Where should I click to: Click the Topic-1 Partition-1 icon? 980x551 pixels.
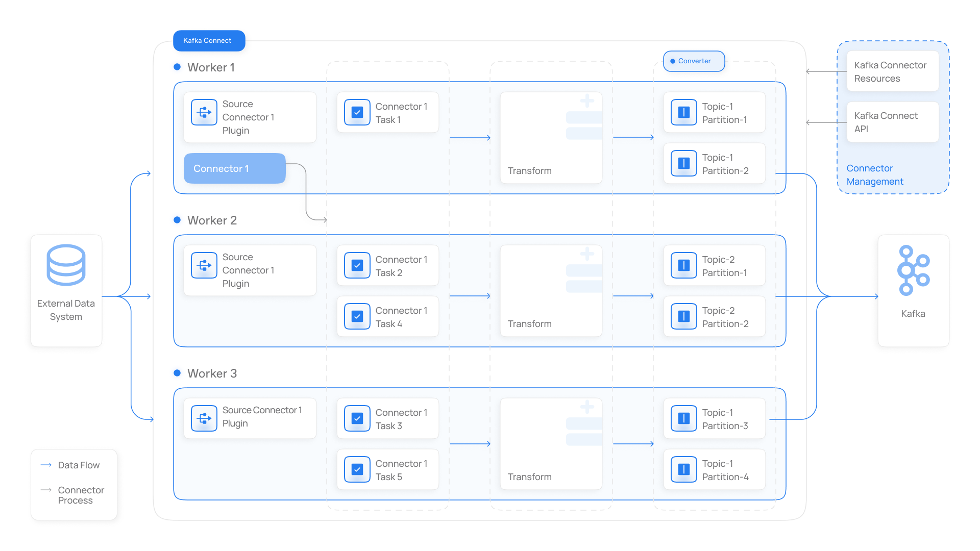click(684, 112)
